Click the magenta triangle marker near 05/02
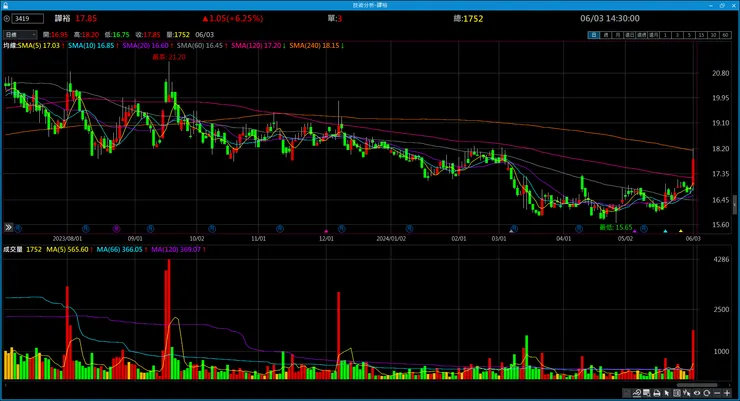The height and width of the screenshot is (401, 740). click(x=634, y=231)
